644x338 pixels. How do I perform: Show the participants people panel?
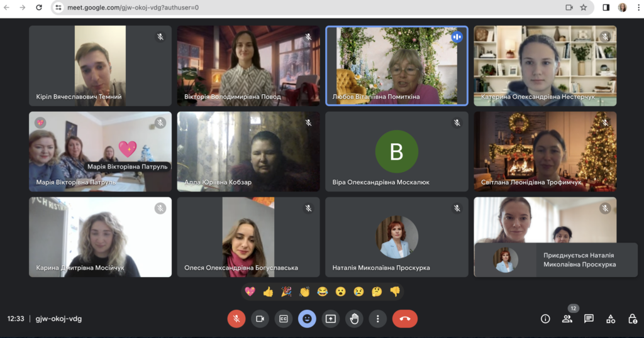pyautogui.click(x=567, y=319)
